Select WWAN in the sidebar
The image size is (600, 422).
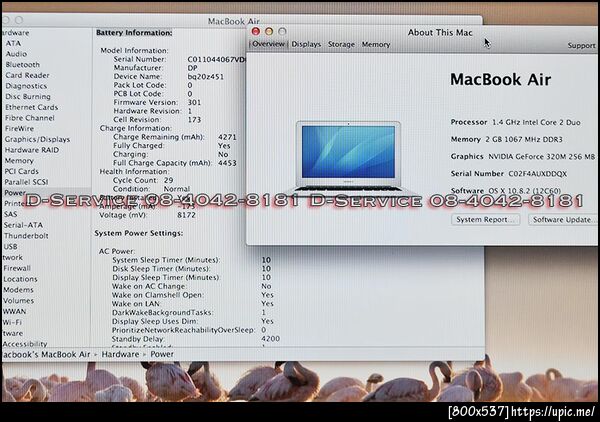click(15, 311)
